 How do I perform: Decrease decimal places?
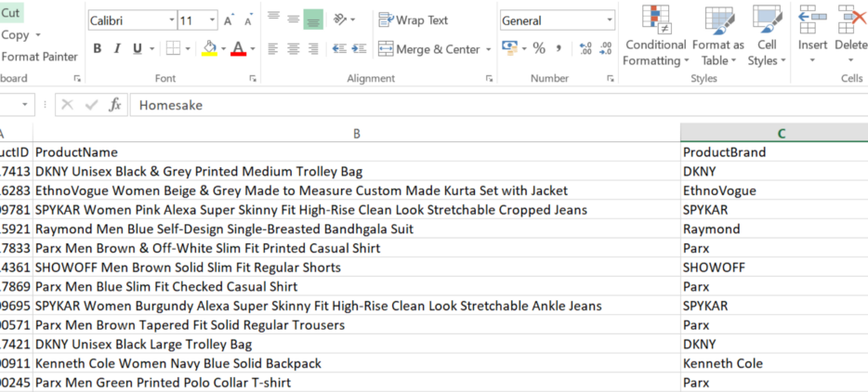point(606,48)
